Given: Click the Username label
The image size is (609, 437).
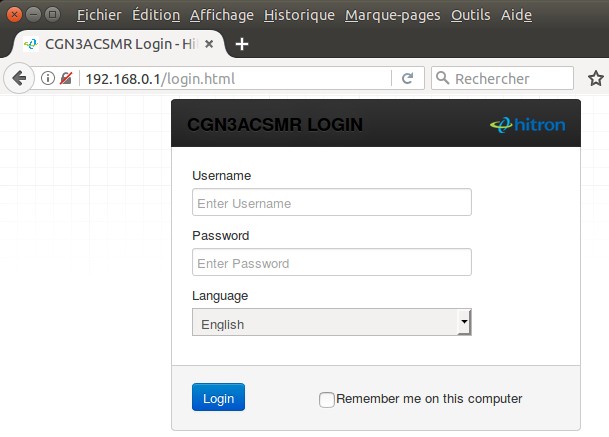Looking at the screenshot, I should pyautogui.click(x=221, y=176).
